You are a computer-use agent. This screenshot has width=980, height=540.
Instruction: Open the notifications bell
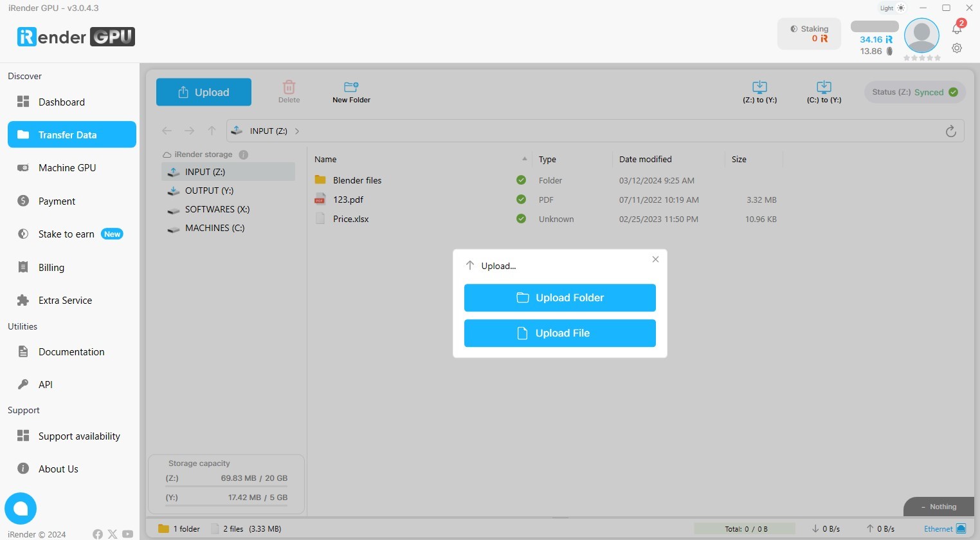pos(957,28)
